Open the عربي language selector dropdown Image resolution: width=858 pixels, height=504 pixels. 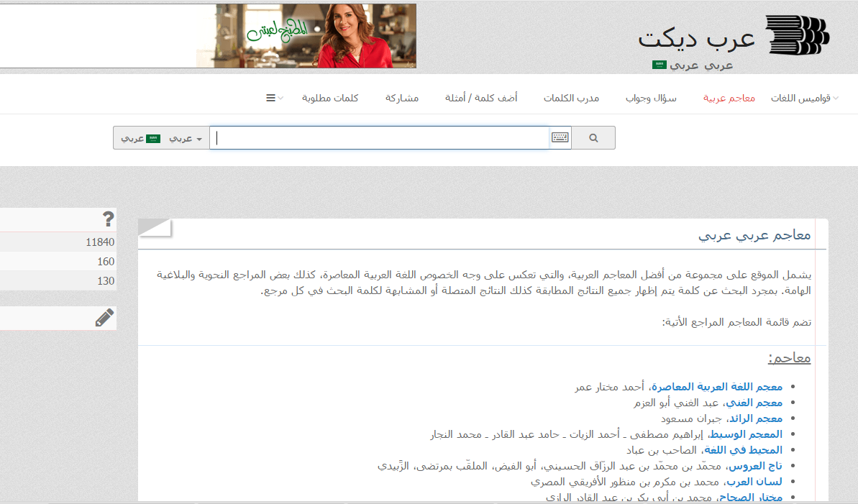pyautogui.click(x=185, y=139)
